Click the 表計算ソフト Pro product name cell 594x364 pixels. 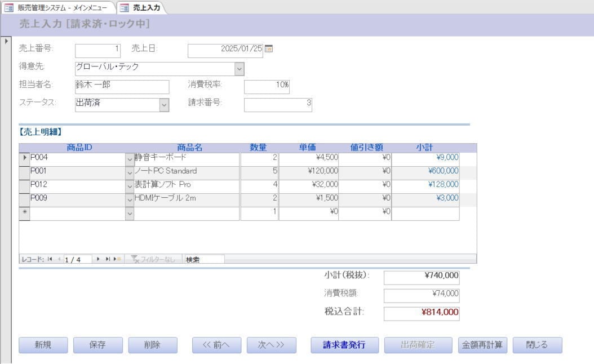pos(187,187)
